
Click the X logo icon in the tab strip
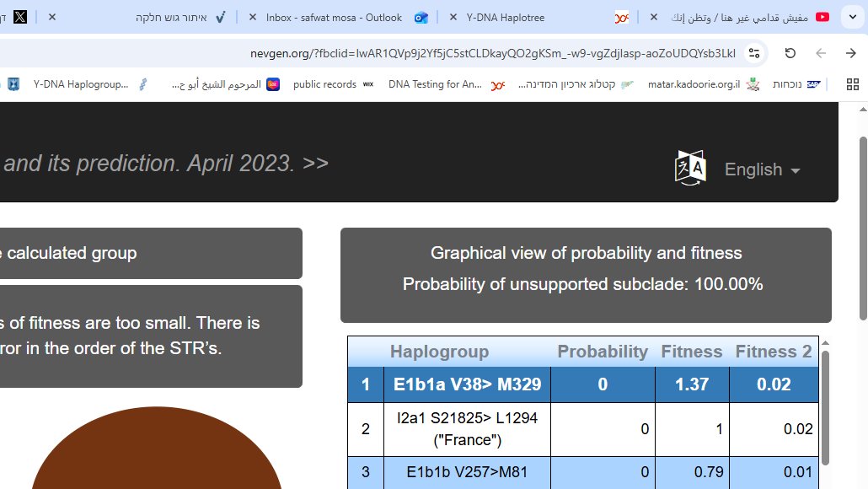[x=20, y=17]
